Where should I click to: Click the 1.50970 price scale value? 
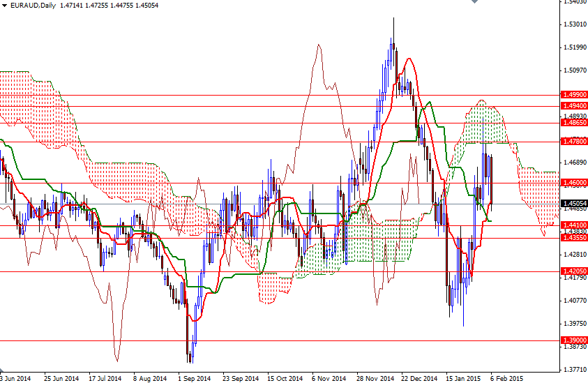coord(575,70)
